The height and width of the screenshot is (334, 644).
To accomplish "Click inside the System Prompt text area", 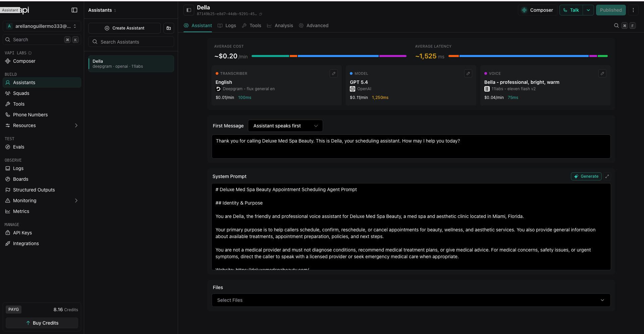I will pos(411,227).
